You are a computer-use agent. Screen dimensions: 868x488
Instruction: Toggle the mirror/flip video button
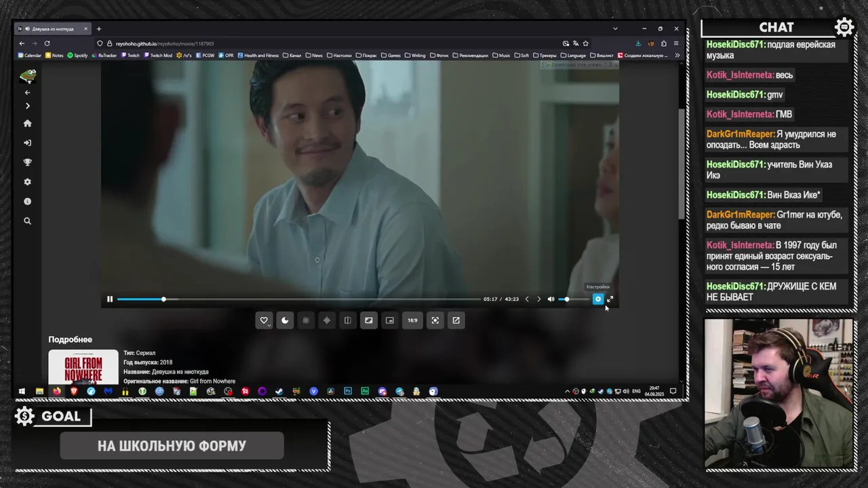click(348, 321)
